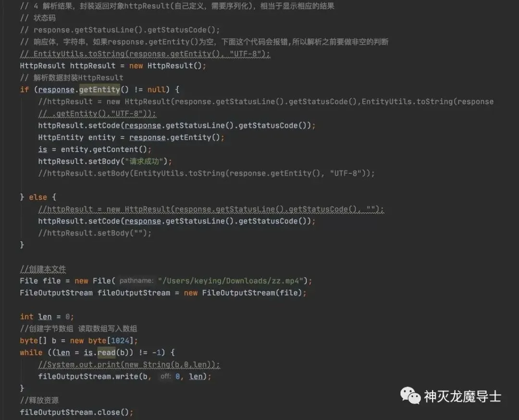Click the line "fileOutputStream.close();"
The width and height of the screenshot is (519, 420).
point(76,412)
